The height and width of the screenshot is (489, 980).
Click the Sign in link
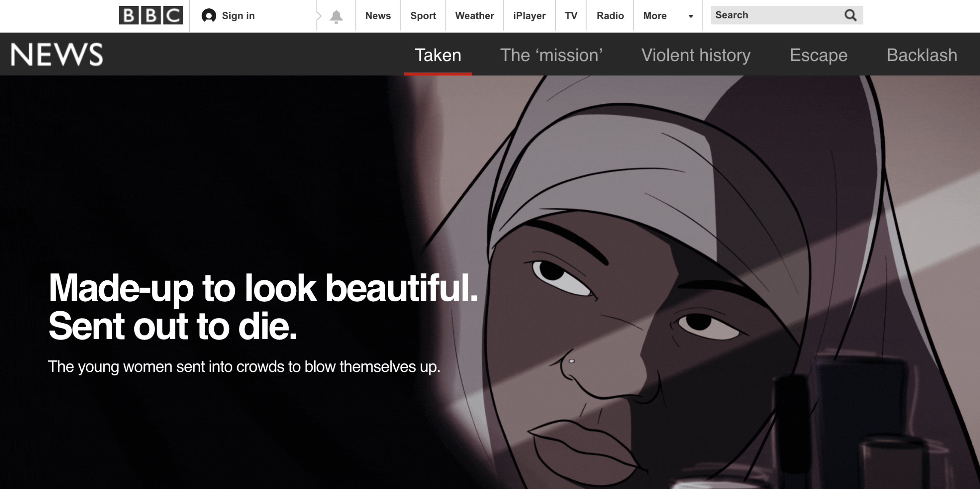(238, 16)
